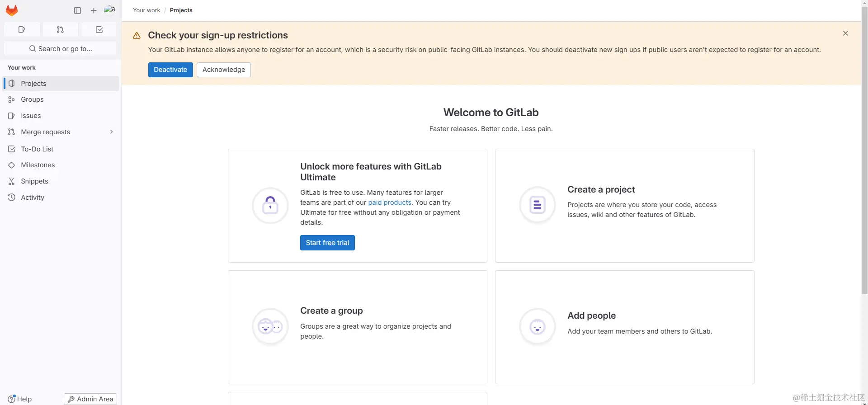Toggle the sidebar collapse icon

tap(77, 10)
